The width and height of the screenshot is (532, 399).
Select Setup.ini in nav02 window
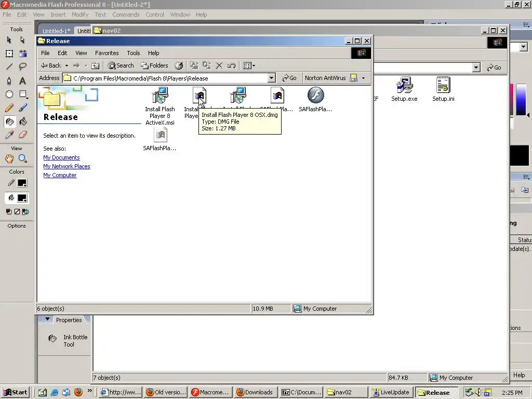(443, 89)
